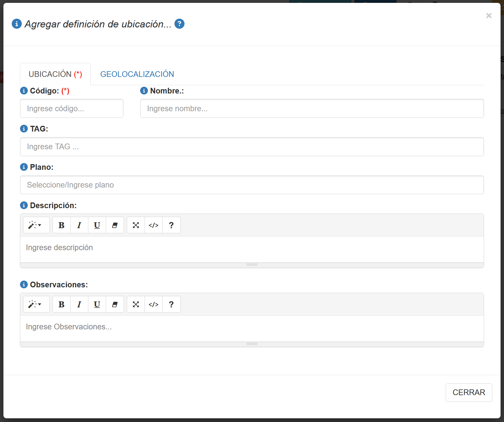504x422 pixels.
Task: Open the Plano selection field
Action: pyautogui.click(x=252, y=185)
